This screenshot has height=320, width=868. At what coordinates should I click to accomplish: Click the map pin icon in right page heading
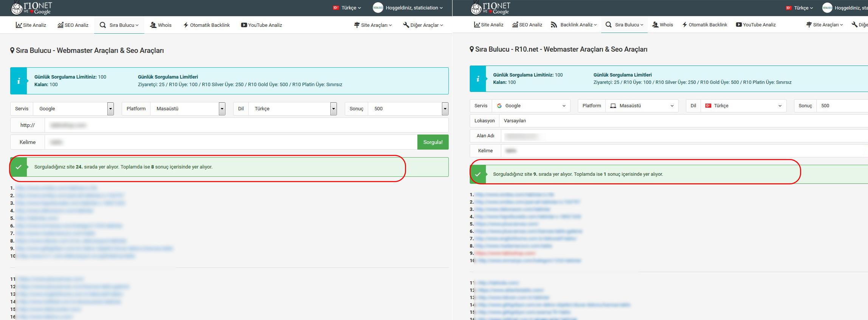[471, 49]
